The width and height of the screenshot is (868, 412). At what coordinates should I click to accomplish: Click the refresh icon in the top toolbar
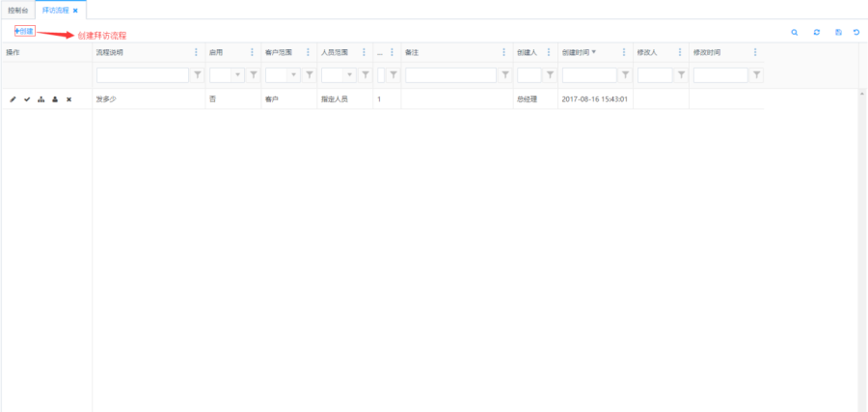coord(817,32)
